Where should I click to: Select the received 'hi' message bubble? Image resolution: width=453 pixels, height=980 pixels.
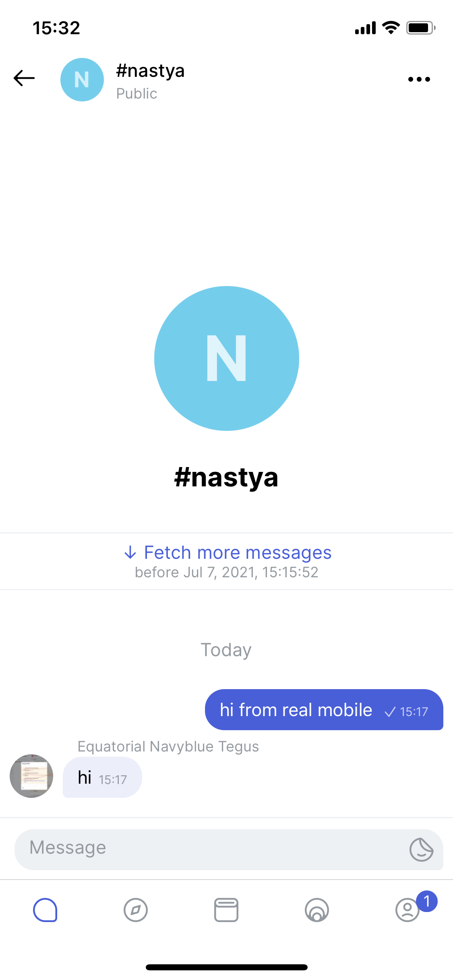click(x=102, y=777)
